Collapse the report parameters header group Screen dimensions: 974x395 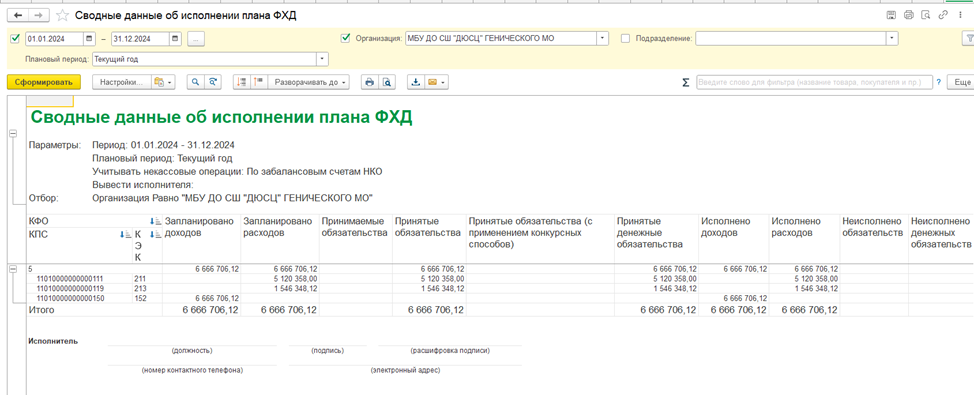pos(13,134)
